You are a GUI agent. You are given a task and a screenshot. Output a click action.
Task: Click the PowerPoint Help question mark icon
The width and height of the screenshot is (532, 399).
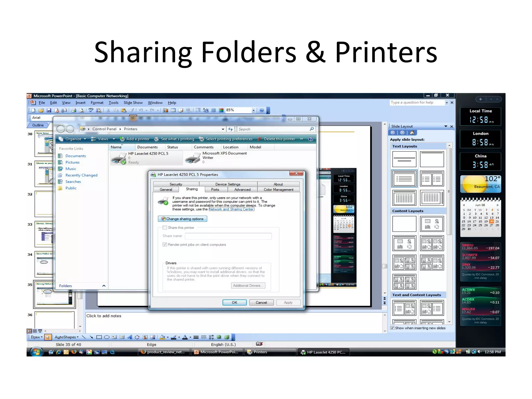point(262,110)
